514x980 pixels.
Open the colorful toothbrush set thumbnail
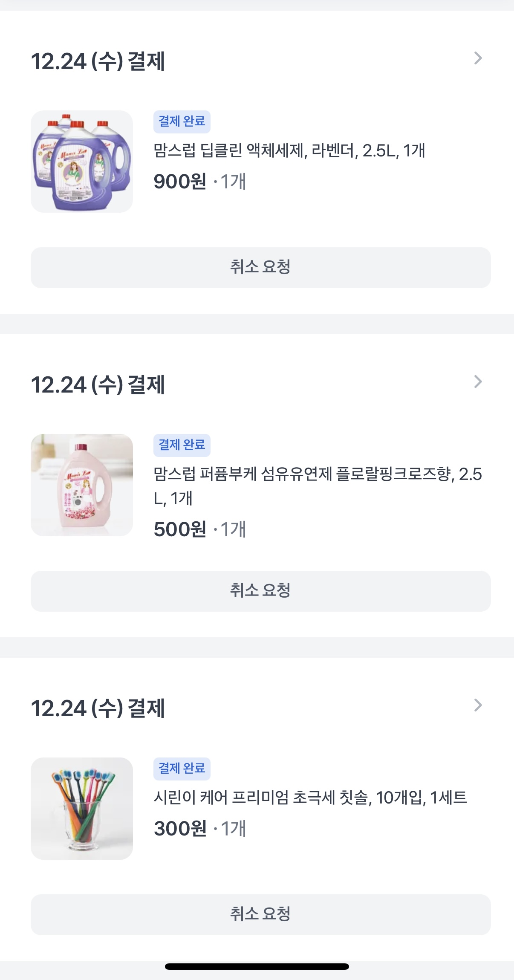[82, 809]
